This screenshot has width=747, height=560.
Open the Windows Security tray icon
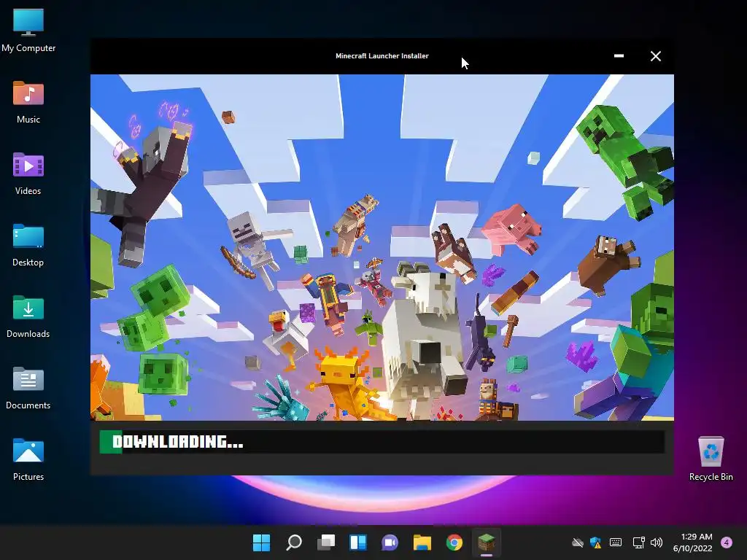[595, 542]
